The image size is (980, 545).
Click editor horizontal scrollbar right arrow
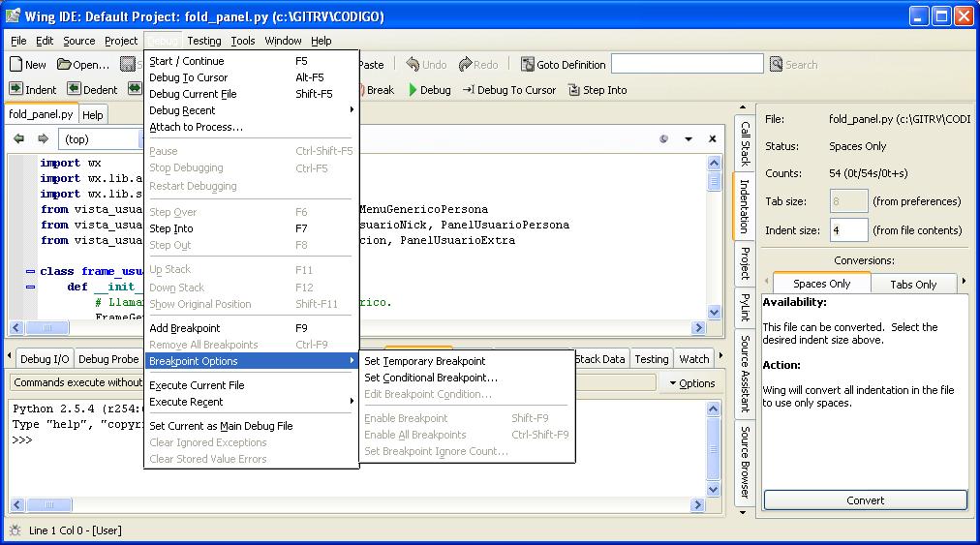(x=699, y=327)
